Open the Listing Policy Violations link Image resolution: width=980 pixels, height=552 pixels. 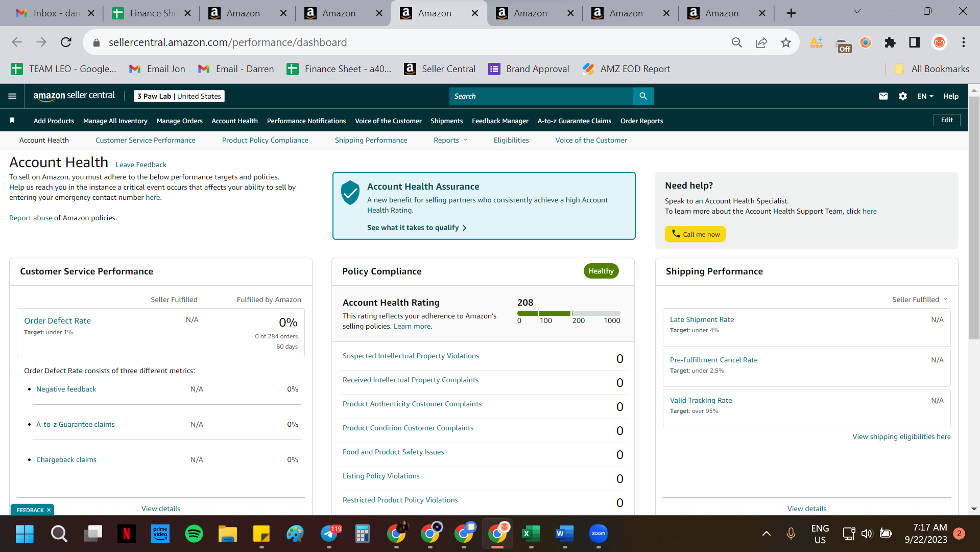click(x=381, y=476)
